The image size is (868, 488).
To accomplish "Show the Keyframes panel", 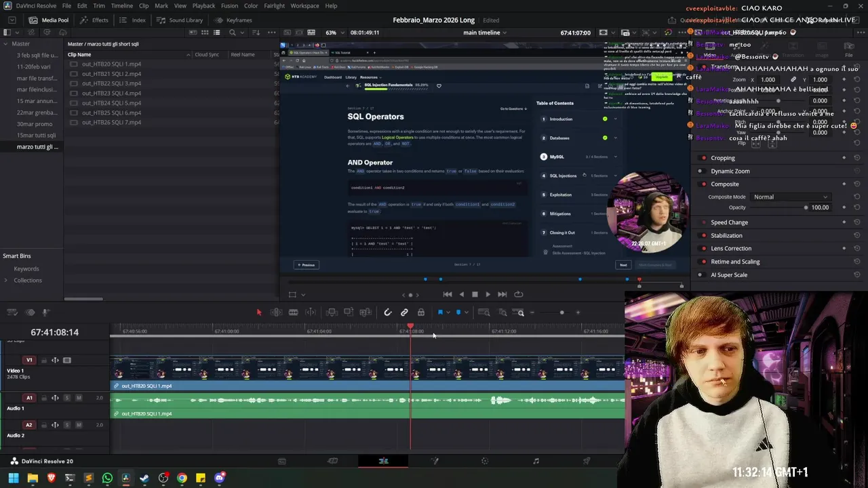I will tap(234, 20).
